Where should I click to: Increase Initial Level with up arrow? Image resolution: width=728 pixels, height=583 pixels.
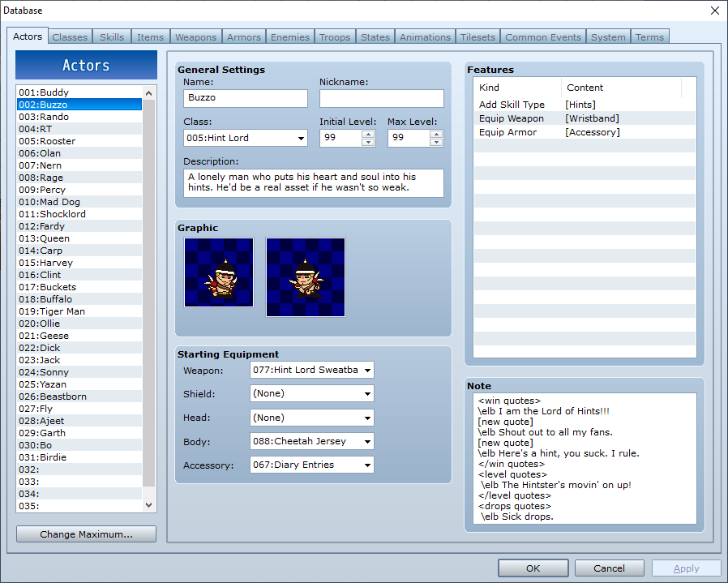[x=368, y=135]
